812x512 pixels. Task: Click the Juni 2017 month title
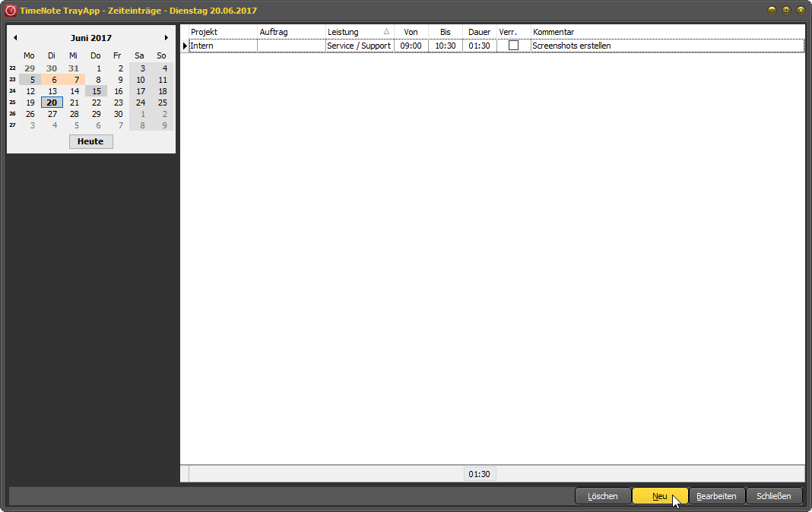coord(91,38)
